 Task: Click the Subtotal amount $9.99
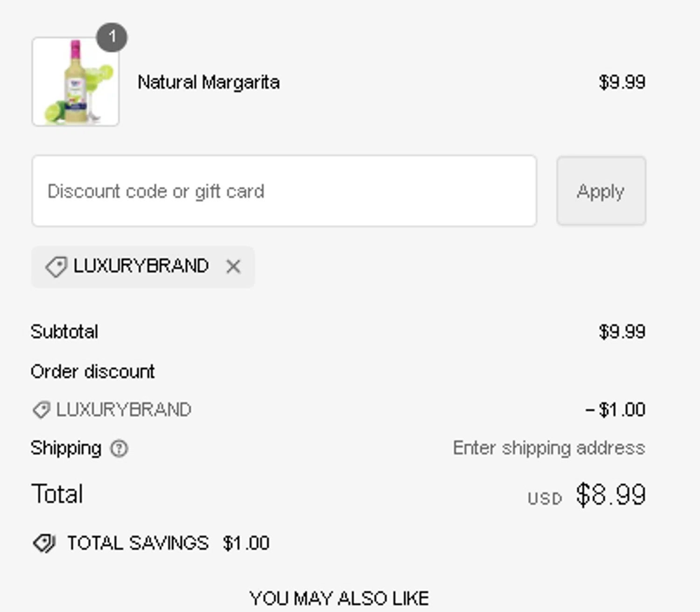coord(622,332)
